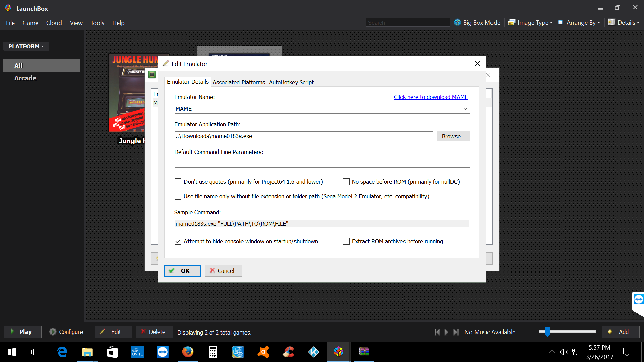Enable No space before ROM option
Image resolution: width=644 pixels, height=362 pixels.
pyautogui.click(x=346, y=182)
